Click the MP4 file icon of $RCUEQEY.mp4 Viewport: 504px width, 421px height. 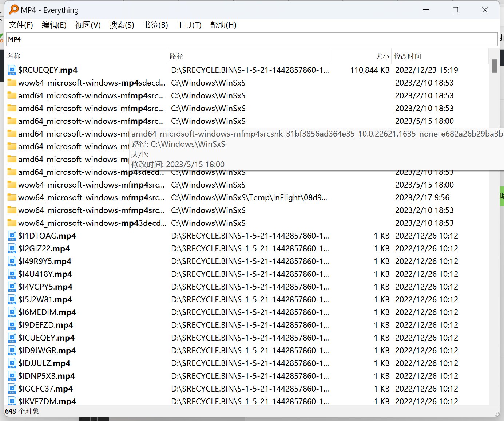click(x=12, y=70)
